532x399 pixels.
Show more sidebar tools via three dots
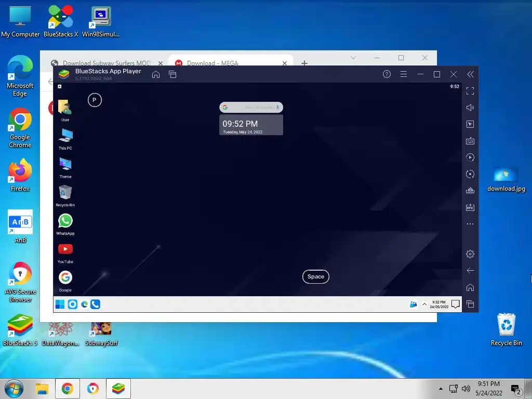(x=470, y=224)
